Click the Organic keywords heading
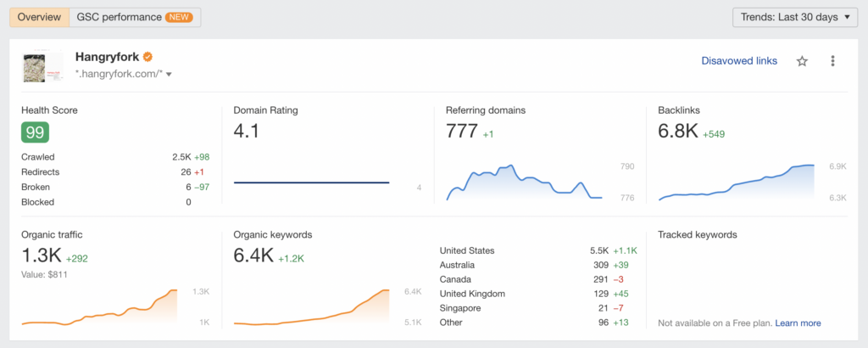 coord(273,235)
